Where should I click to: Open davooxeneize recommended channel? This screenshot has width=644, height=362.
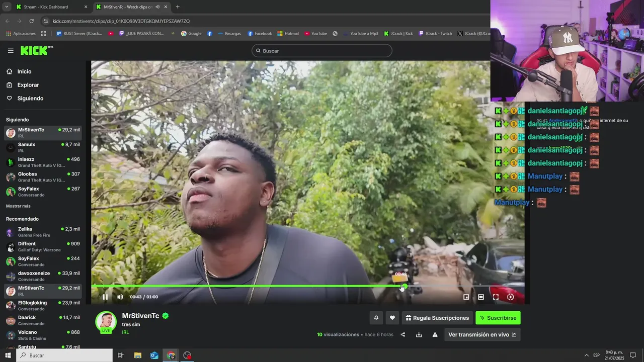coord(43,276)
